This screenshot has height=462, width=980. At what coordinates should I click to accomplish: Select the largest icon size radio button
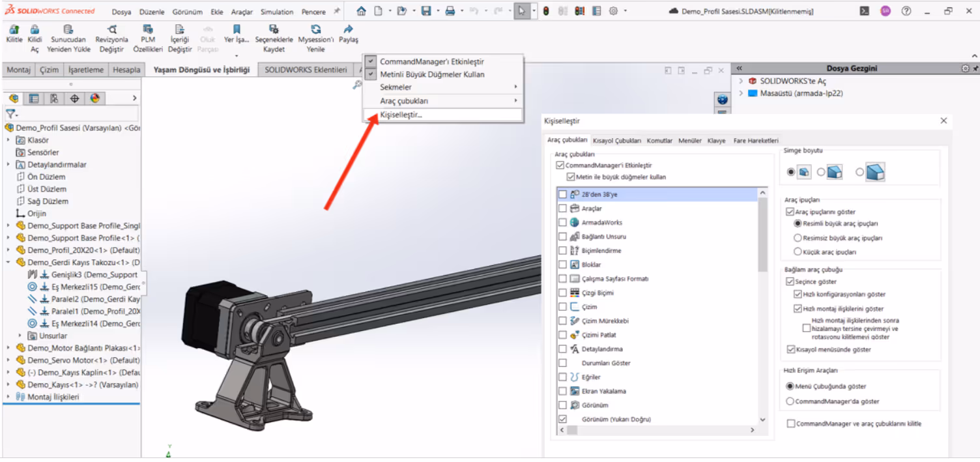[x=860, y=172]
